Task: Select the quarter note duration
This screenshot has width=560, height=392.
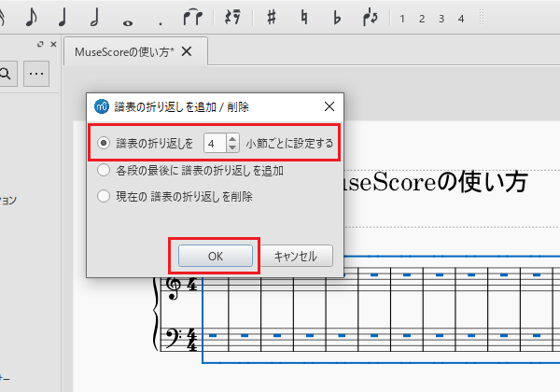Action: [63, 17]
